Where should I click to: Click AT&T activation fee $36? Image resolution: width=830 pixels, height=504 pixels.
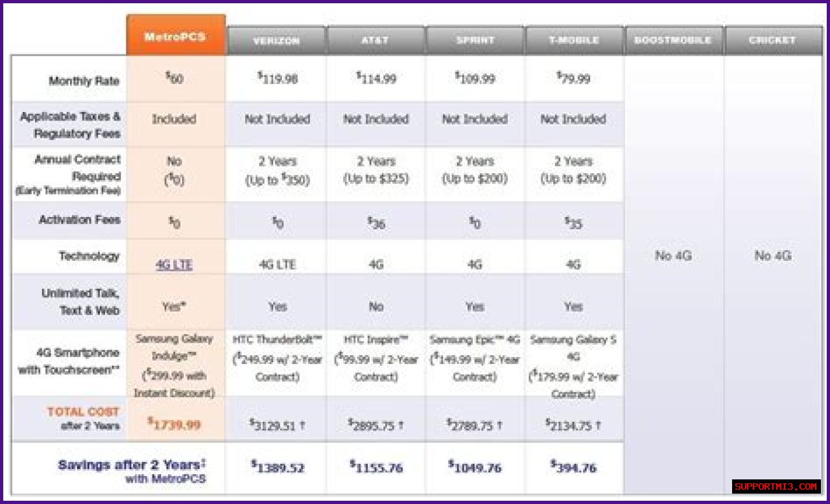pos(376,223)
